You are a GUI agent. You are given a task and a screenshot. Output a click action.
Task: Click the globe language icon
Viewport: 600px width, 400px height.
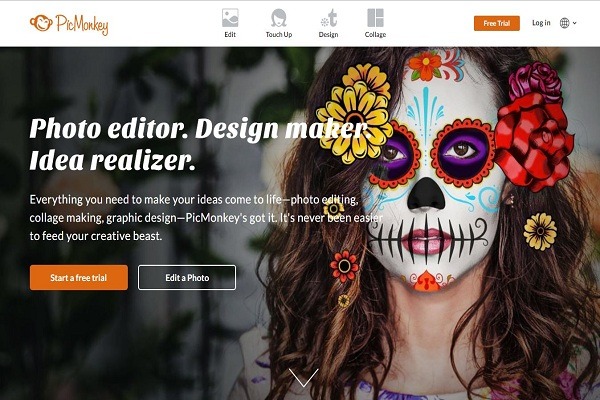coord(564,23)
